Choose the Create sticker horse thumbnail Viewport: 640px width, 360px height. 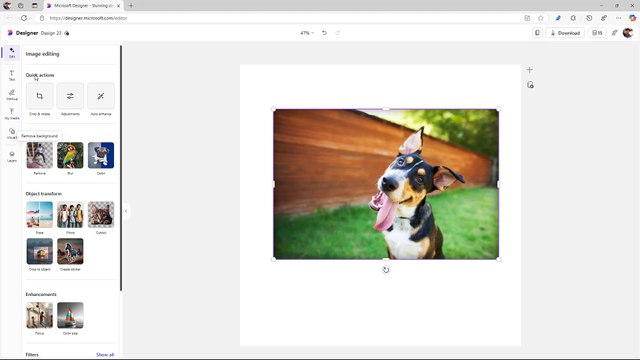click(x=70, y=251)
